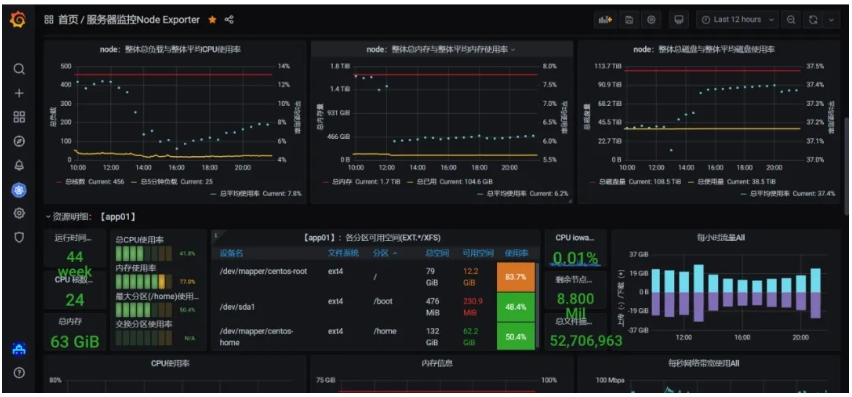Open the help question mark icon
This screenshot has height=397, width=852.
tap(19, 373)
